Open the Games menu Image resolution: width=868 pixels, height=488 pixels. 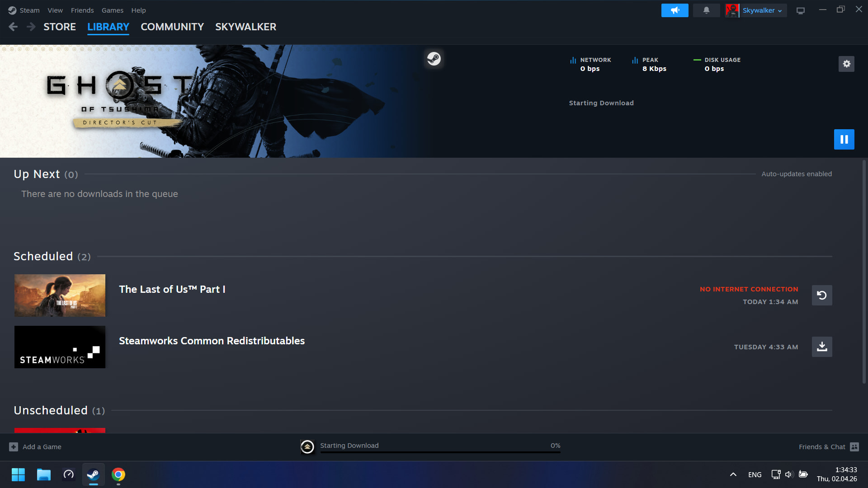(x=112, y=10)
